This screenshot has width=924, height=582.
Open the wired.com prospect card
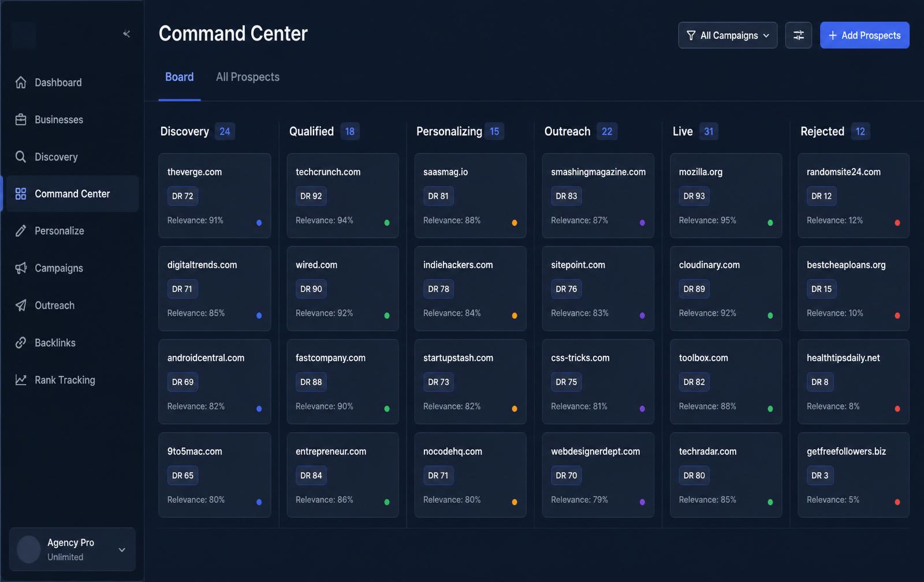click(343, 289)
